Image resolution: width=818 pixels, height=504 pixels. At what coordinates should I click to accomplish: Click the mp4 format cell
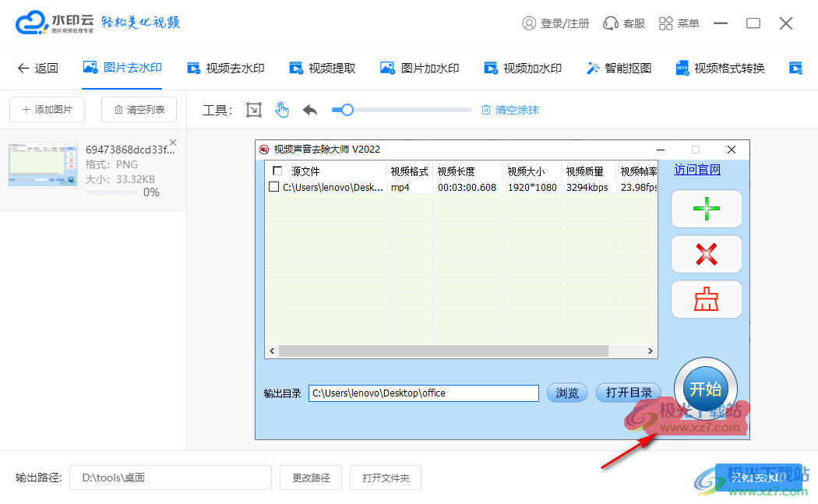click(400, 187)
